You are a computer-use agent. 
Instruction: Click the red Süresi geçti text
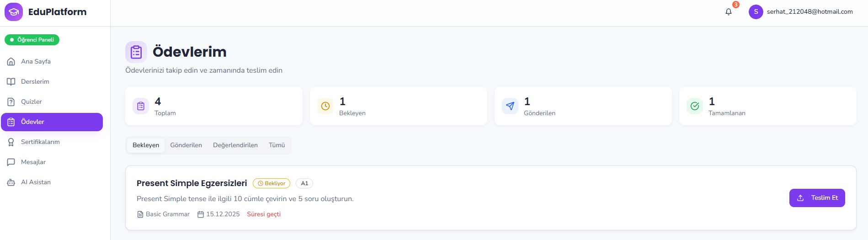coord(264,214)
